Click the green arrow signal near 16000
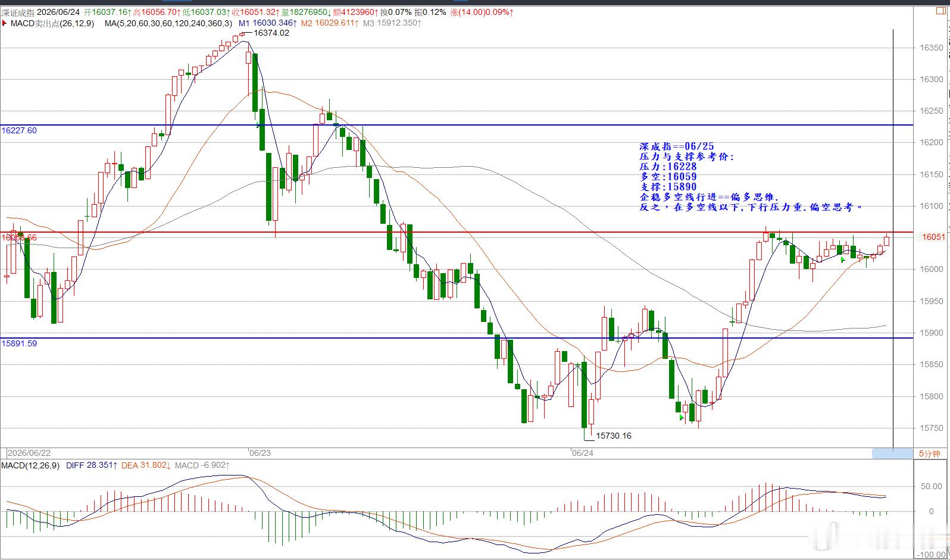The height and width of the screenshot is (560, 950). [x=842, y=259]
